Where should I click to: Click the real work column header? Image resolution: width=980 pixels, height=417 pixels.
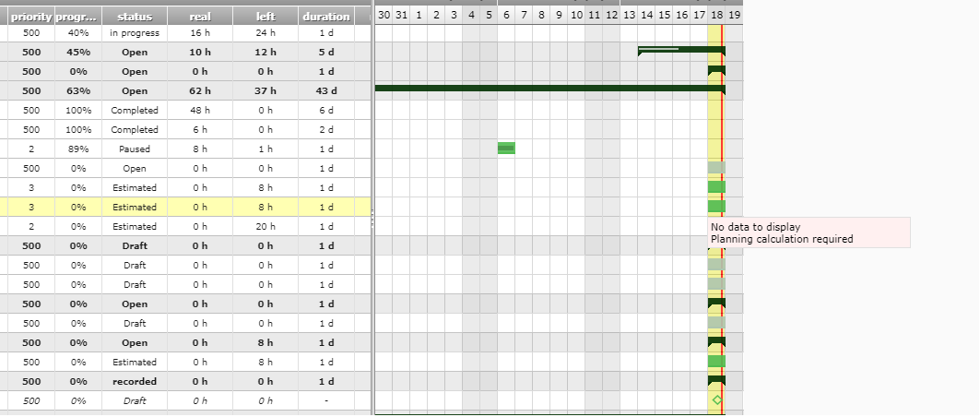199,16
